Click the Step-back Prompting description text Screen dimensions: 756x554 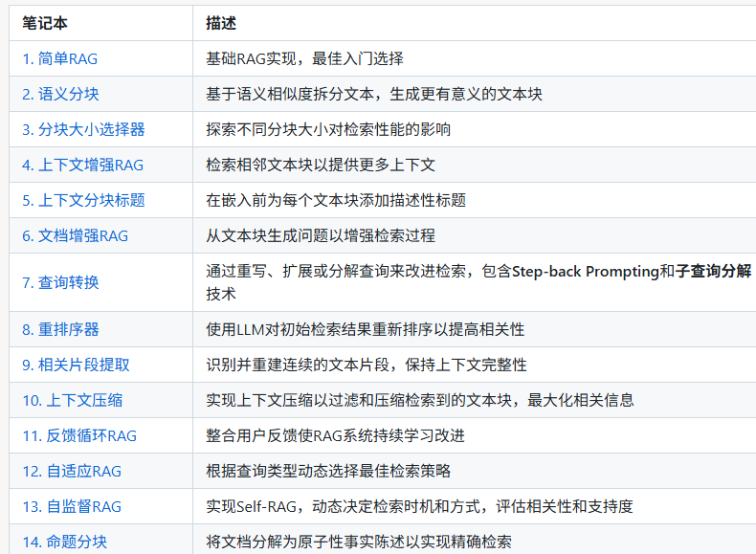coord(586,272)
